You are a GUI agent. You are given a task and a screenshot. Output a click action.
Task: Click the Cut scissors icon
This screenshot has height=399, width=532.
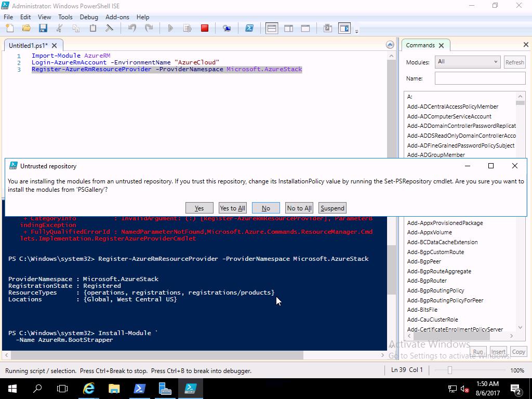pyautogui.click(x=60, y=28)
